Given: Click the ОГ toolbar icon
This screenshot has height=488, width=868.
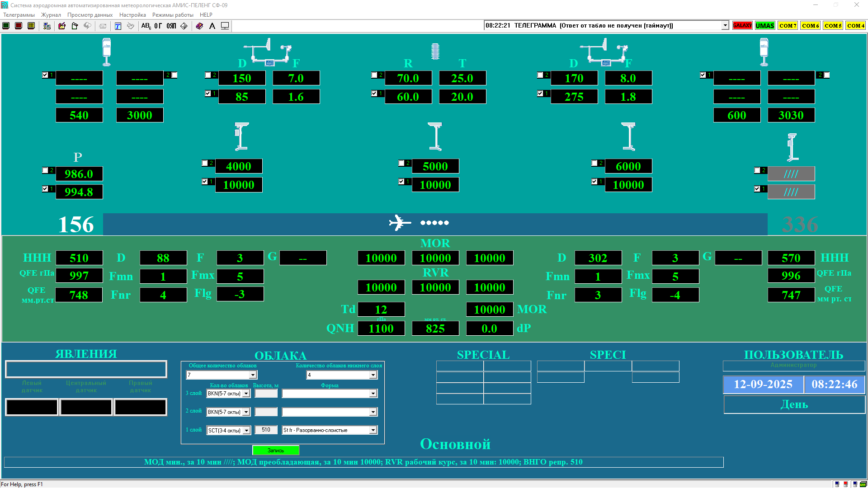Looking at the screenshot, I should 158,26.
